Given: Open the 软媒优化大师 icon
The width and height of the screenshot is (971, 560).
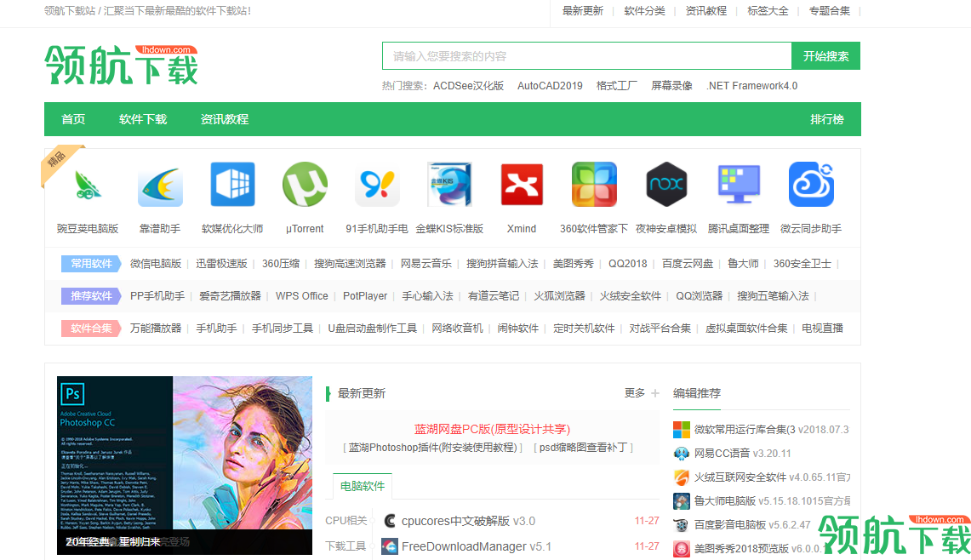Looking at the screenshot, I should [x=232, y=185].
